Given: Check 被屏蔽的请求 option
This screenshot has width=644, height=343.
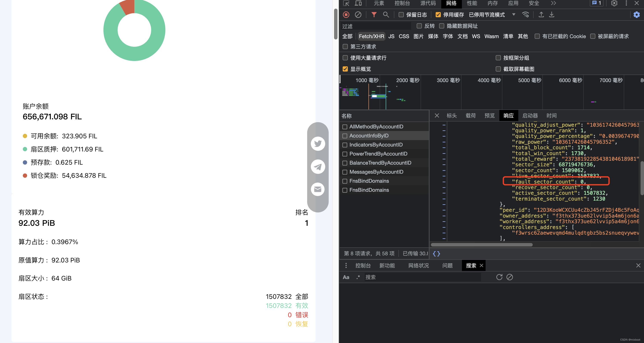Looking at the screenshot, I should coord(593,36).
